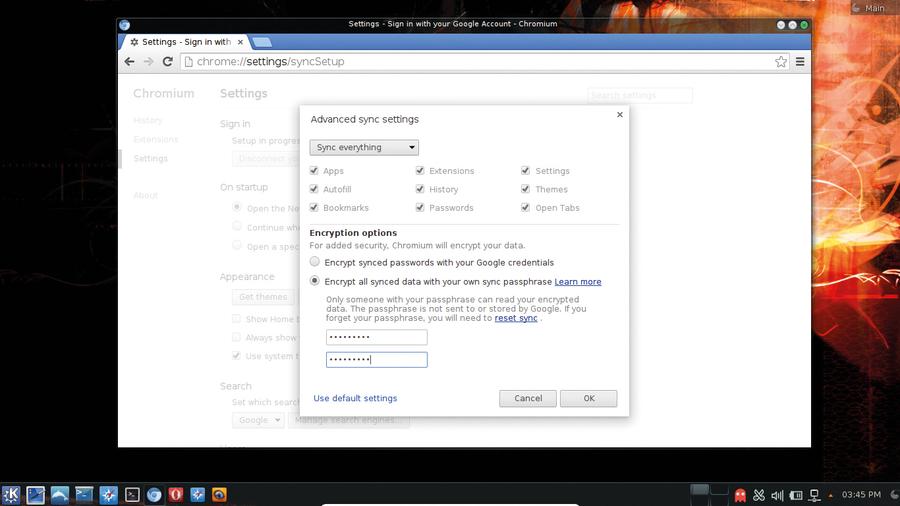900x506 pixels.
Task: Open the blue terminal window icon in taskbar
Action: click(x=84, y=495)
